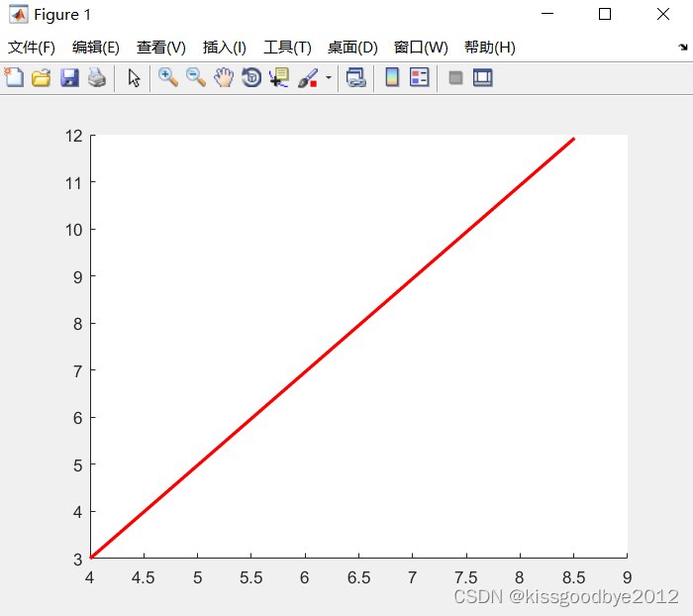The height and width of the screenshot is (616, 693).
Task: Open a file with the folder icon
Action: [42, 78]
